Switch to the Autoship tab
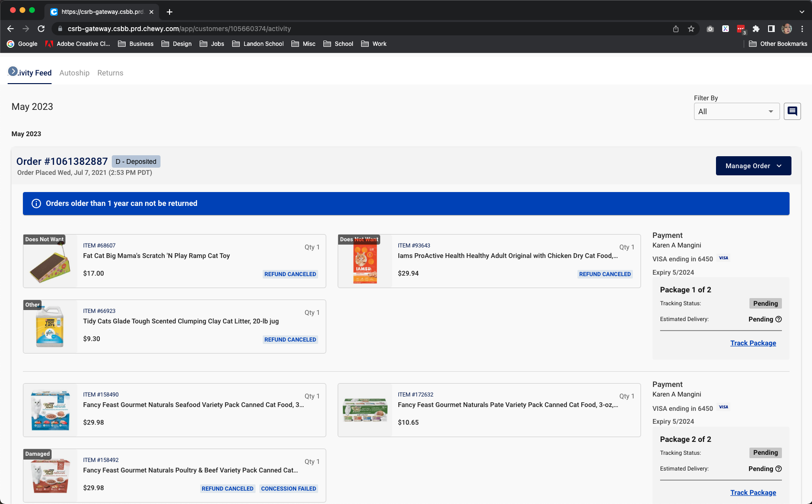 click(75, 73)
